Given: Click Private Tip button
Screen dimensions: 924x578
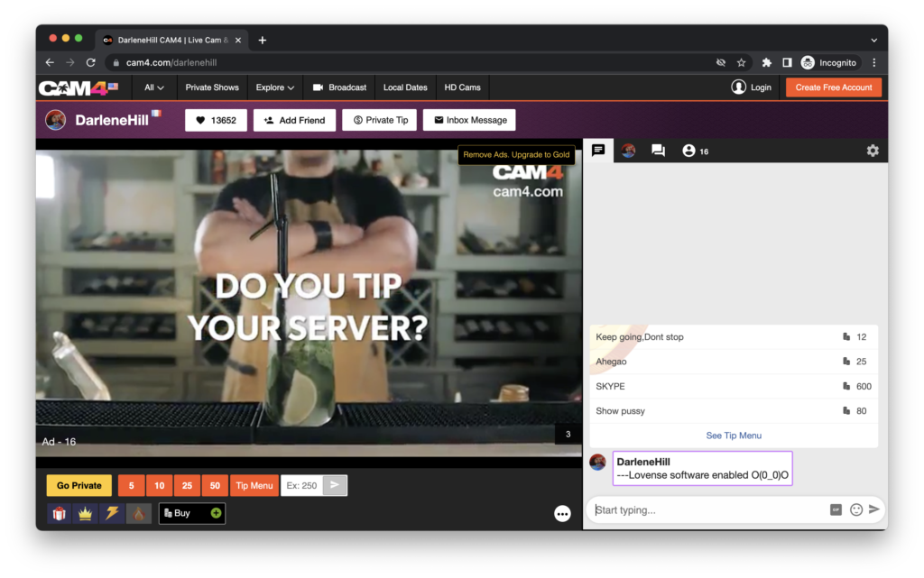Looking at the screenshot, I should [x=380, y=120].
